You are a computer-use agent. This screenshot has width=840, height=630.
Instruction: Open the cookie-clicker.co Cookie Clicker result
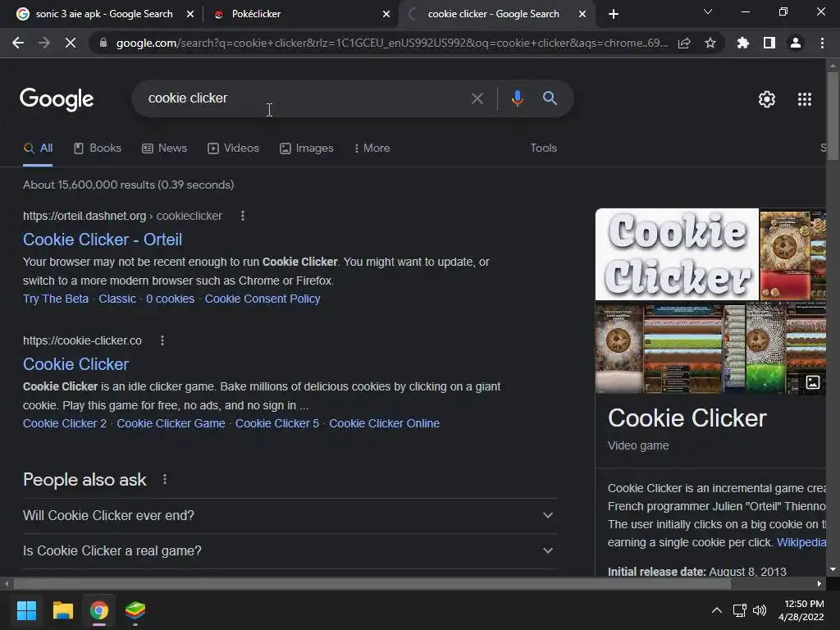[x=76, y=364]
